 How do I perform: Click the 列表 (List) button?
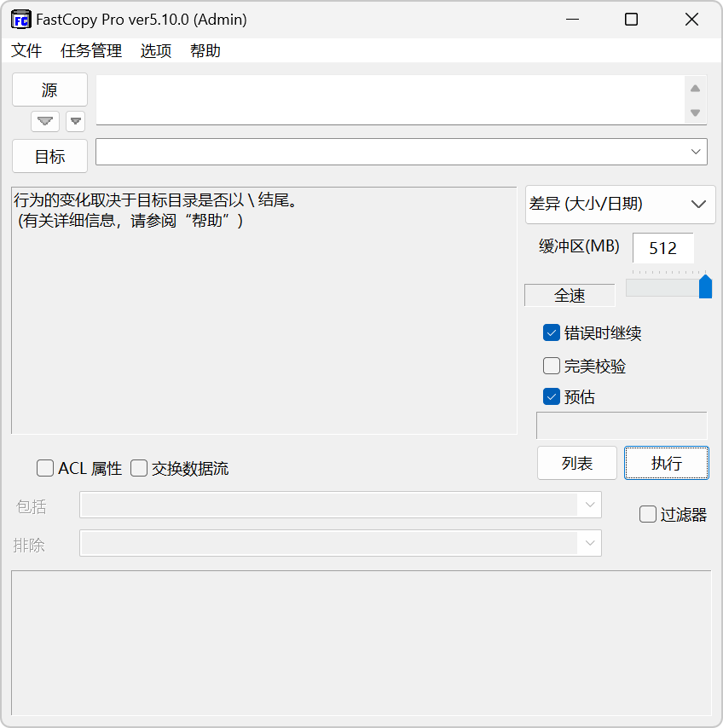[x=577, y=463]
